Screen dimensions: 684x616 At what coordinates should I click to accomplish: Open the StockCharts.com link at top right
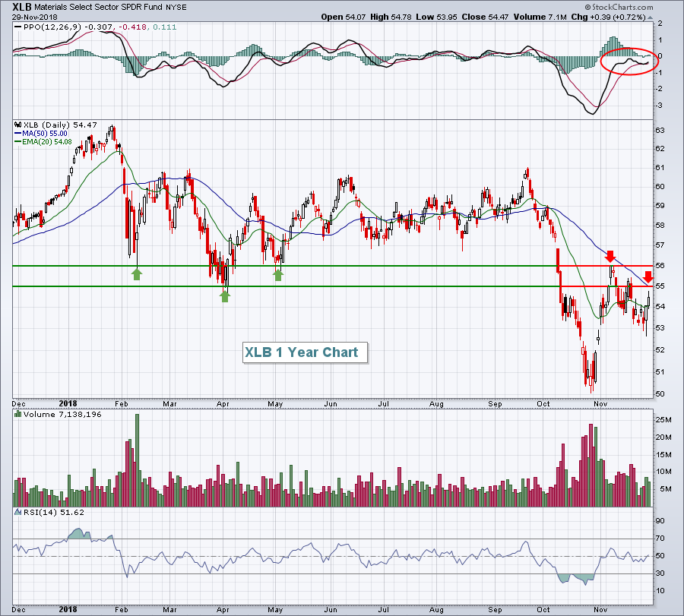click(622, 7)
